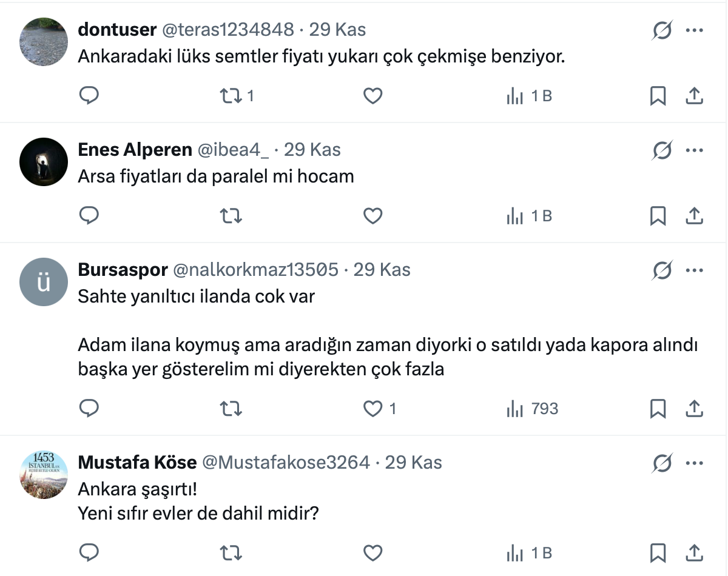The image size is (728, 576).
Task: Click Mustafa Köse's avatar picture
Action: [x=43, y=475]
